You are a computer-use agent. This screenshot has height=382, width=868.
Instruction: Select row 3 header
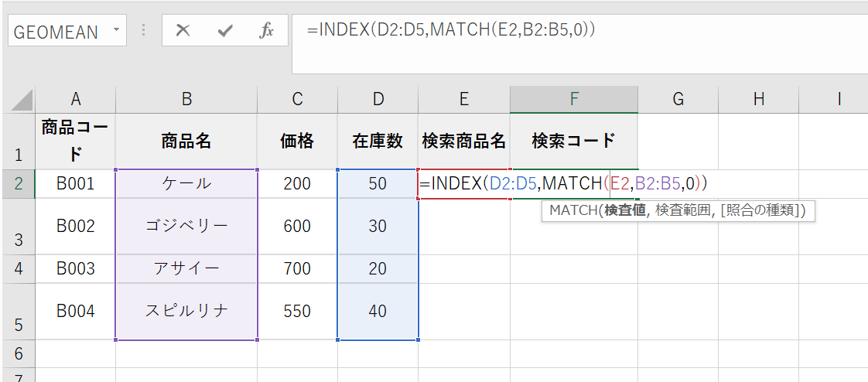tap(18, 227)
